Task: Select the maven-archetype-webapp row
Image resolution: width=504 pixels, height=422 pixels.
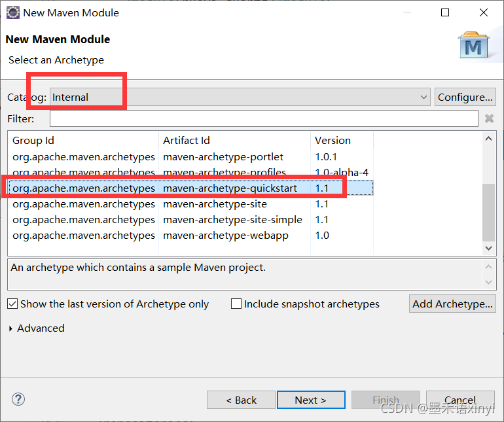Action: click(x=191, y=236)
